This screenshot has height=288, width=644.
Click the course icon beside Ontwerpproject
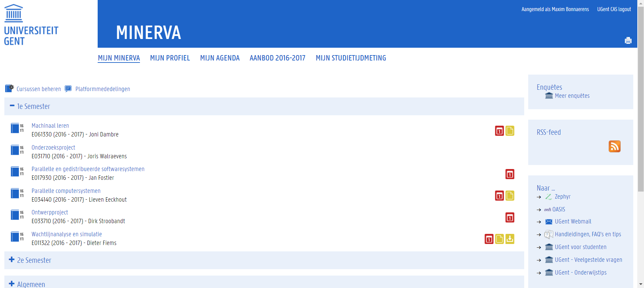[17, 215]
